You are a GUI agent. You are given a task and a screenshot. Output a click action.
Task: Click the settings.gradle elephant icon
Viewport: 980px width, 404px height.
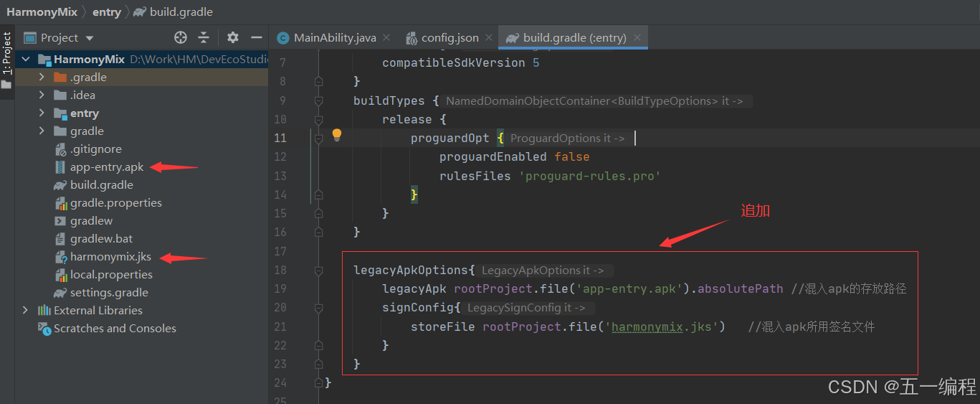click(x=60, y=292)
